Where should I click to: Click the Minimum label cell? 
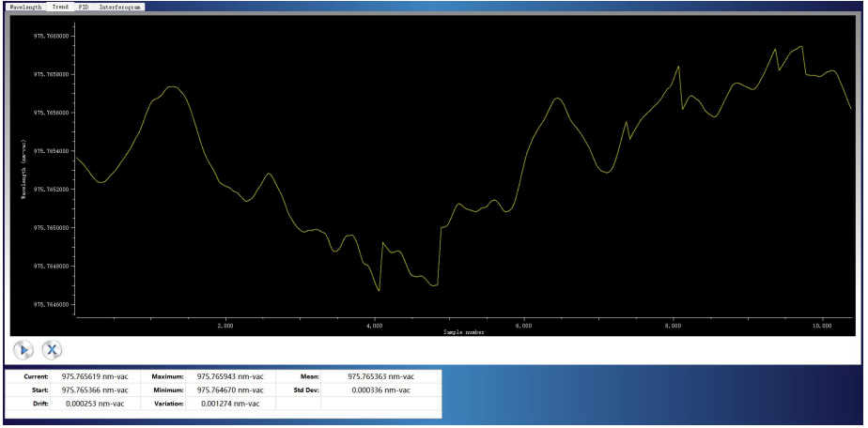[x=163, y=390]
